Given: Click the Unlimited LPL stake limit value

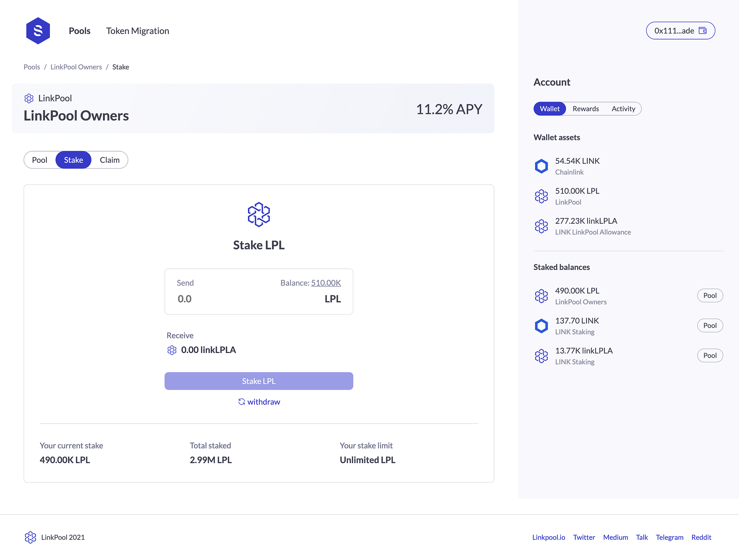Looking at the screenshot, I should (368, 460).
